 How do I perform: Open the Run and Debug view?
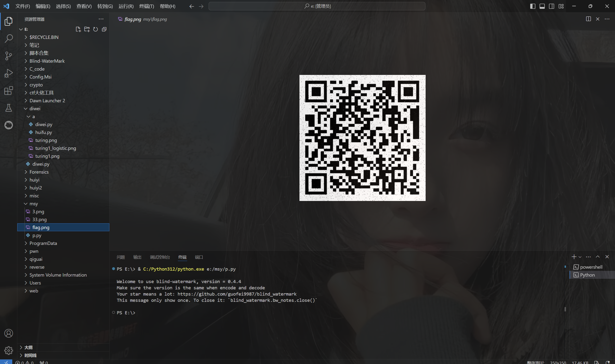(x=9, y=73)
